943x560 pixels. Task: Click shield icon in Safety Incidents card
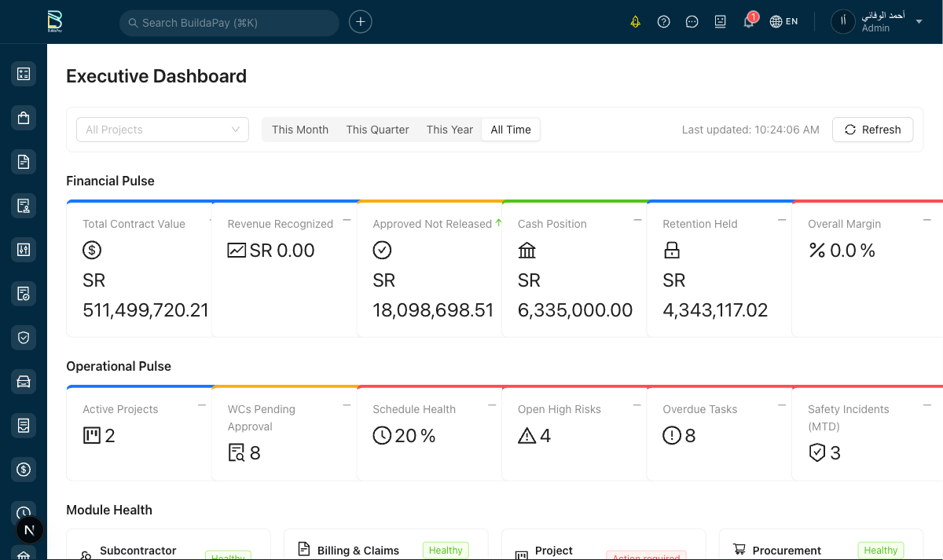[817, 453]
